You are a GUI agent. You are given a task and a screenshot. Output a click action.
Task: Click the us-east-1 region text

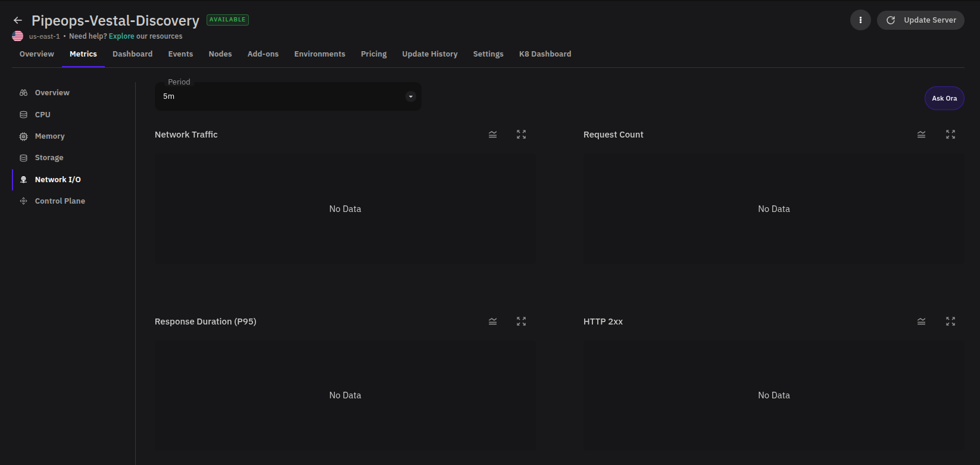coord(45,36)
